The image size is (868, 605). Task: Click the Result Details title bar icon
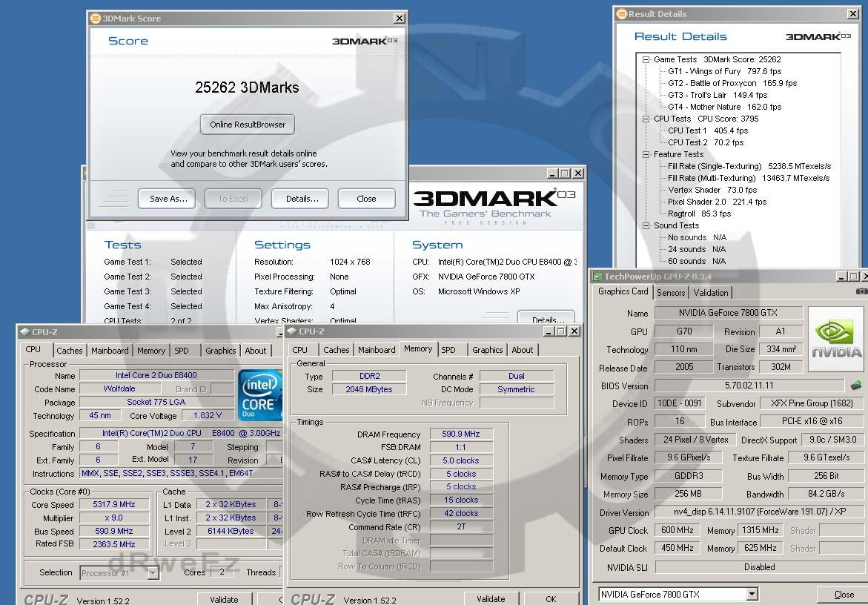(x=622, y=14)
